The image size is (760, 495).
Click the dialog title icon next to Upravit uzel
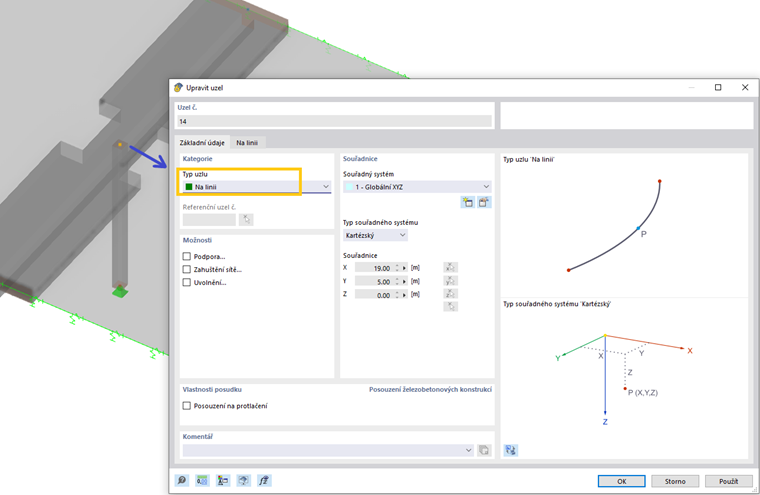pyautogui.click(x=178, y=88)
